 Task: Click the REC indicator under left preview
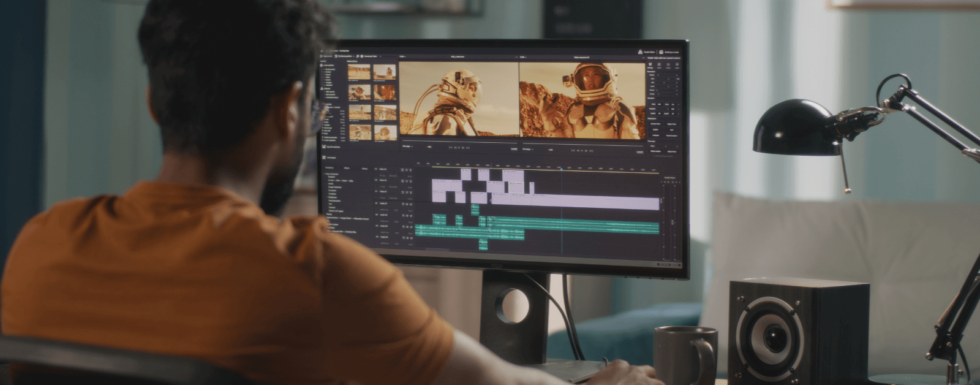tap(429, 147)
